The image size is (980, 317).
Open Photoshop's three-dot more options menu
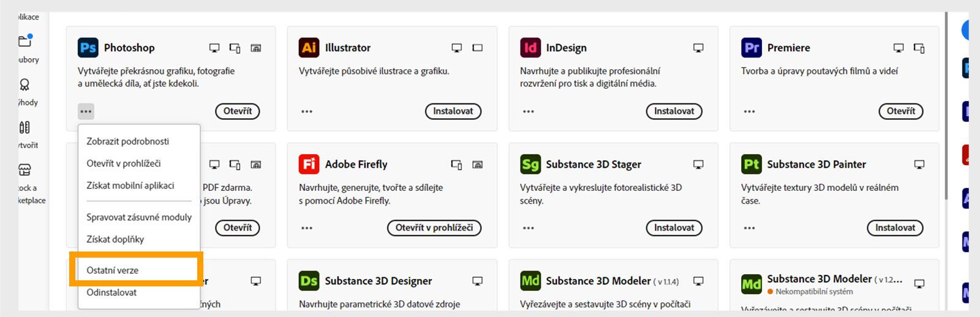click(86, 111)
